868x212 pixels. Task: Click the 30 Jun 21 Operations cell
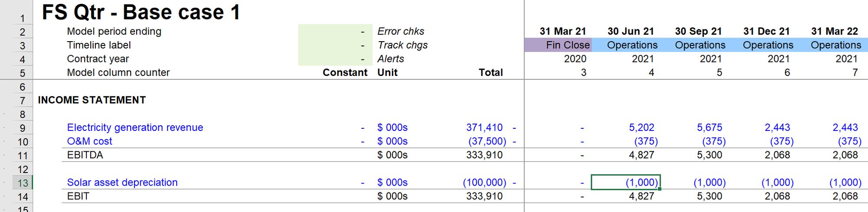click(625, 45)
